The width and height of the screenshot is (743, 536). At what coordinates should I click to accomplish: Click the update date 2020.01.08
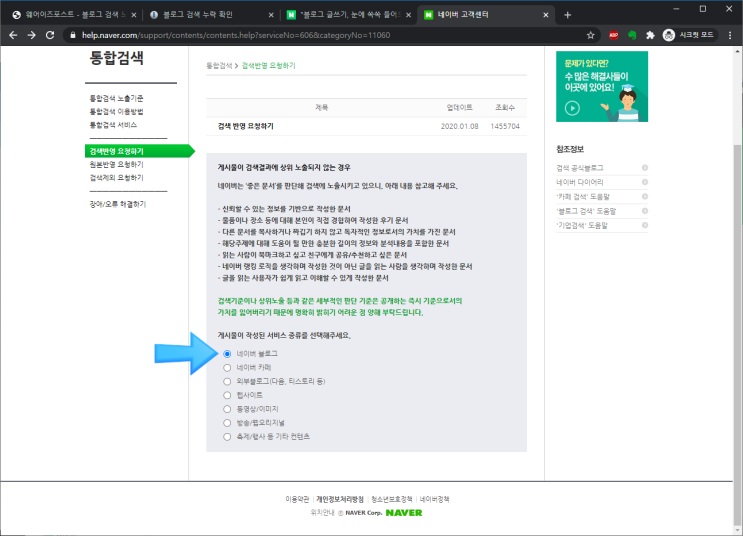460,126
